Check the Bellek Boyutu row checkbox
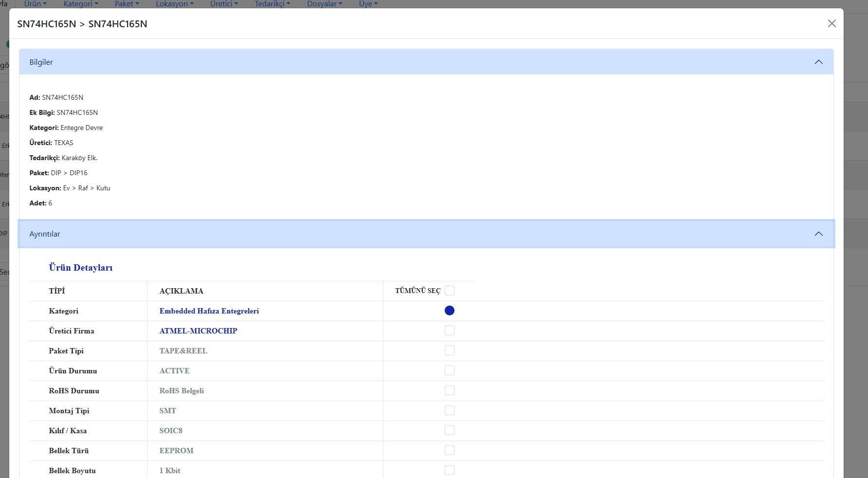The image size is (868, 478). [x=449, y=470]
